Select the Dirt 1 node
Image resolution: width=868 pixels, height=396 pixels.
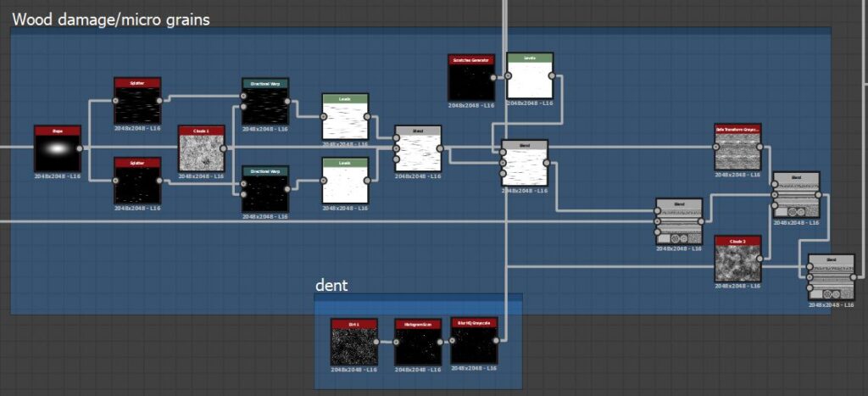pos(354,342)
